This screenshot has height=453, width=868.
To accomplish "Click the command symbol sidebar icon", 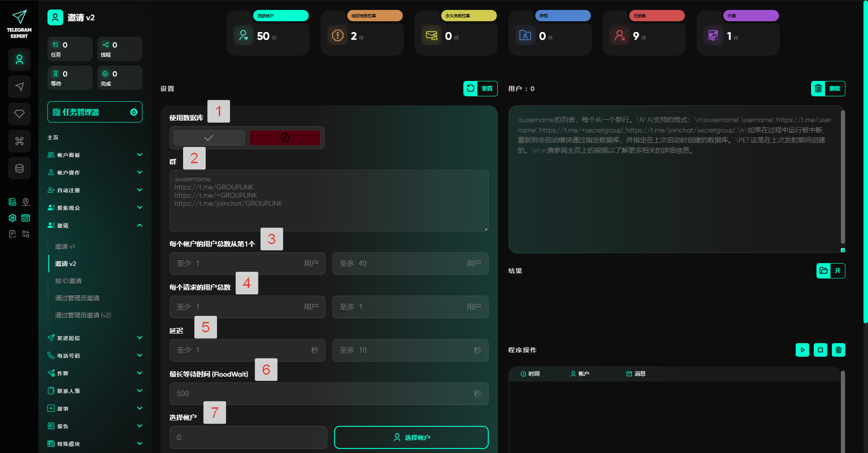I will [19, 141].
